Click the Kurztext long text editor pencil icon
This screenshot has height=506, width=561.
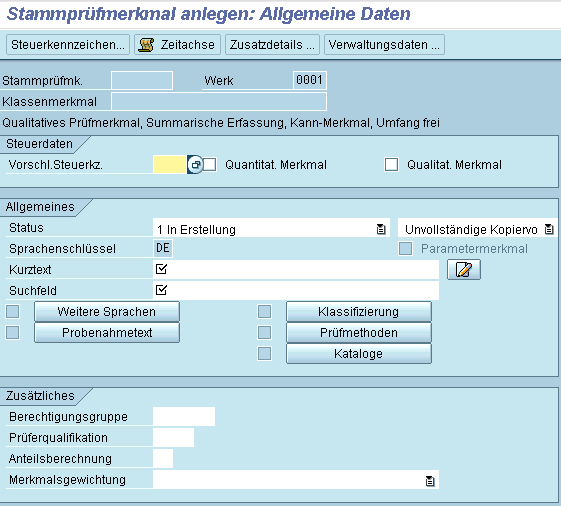(x=464, y=269)
